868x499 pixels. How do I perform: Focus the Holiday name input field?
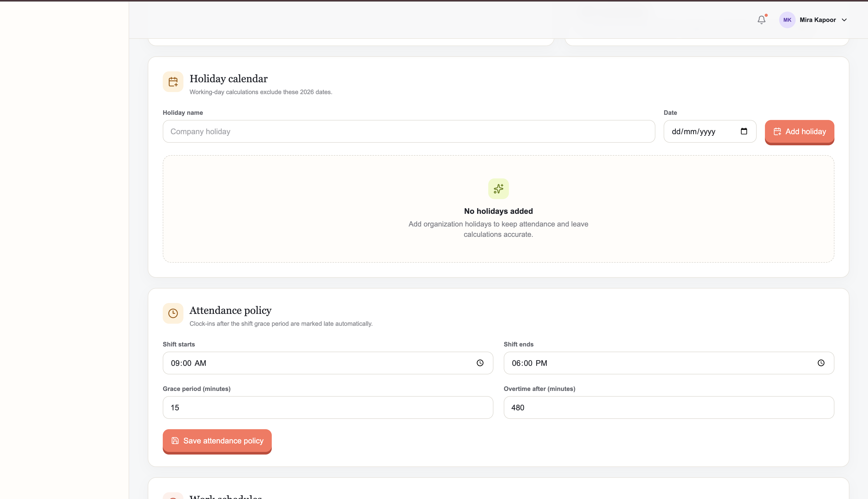(409, 131)
